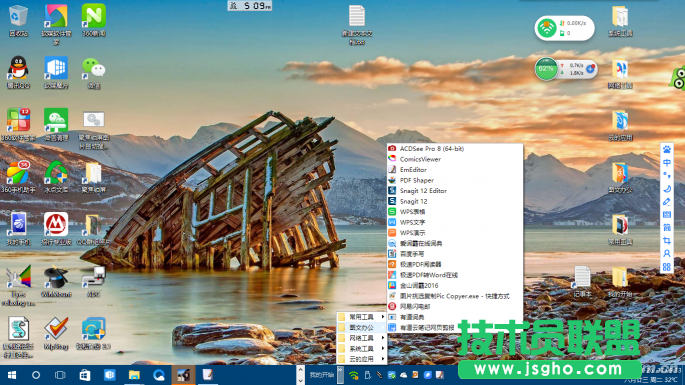This screenshot has width=685, height=385.
Task: Open the Store bag icon on taskbar
Action: (85, 375)
